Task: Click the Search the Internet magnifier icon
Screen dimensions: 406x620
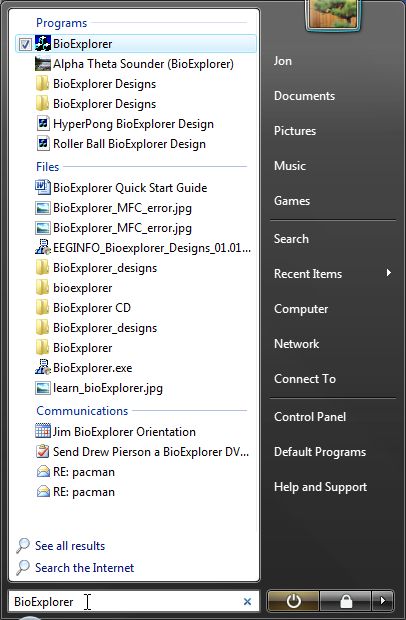Action: coord(23,567)
